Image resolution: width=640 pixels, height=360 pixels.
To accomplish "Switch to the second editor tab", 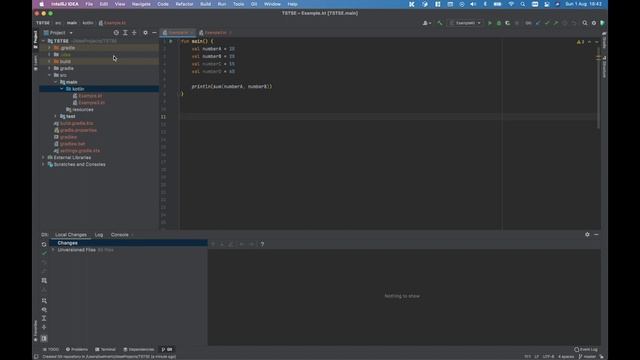I will (215, 33).
